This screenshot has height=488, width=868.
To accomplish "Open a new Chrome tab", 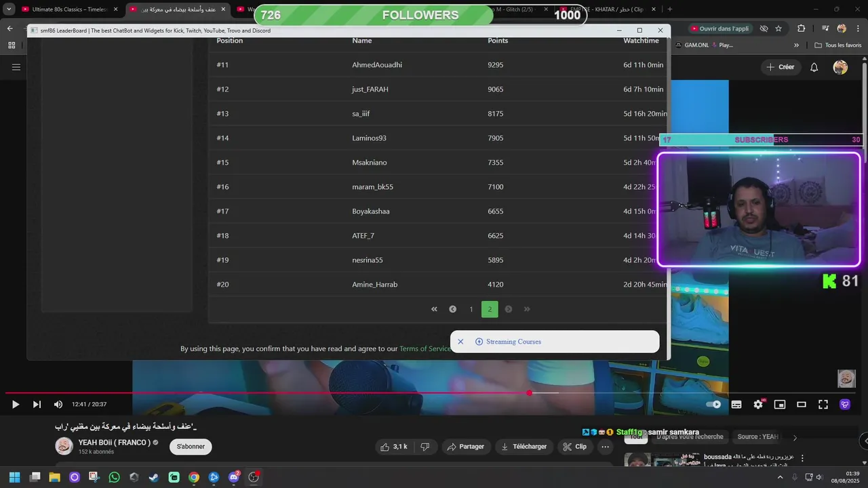I will click(x=670, y=9).
